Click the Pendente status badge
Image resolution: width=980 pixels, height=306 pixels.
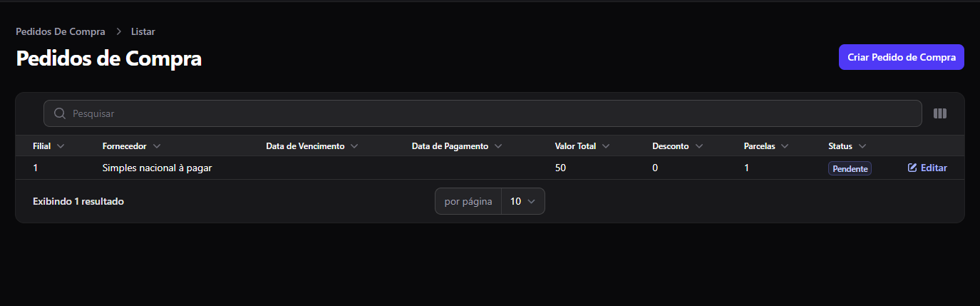point(850,169)
